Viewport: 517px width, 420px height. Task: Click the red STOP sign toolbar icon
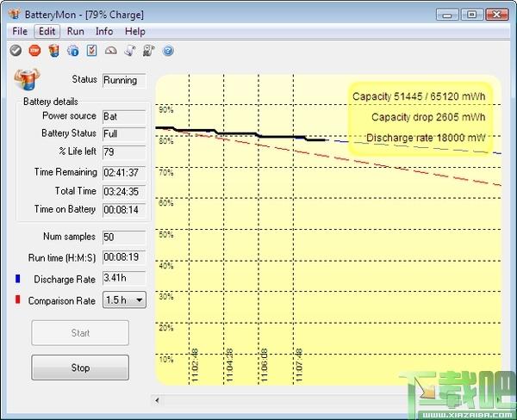[x=34, y=51]
